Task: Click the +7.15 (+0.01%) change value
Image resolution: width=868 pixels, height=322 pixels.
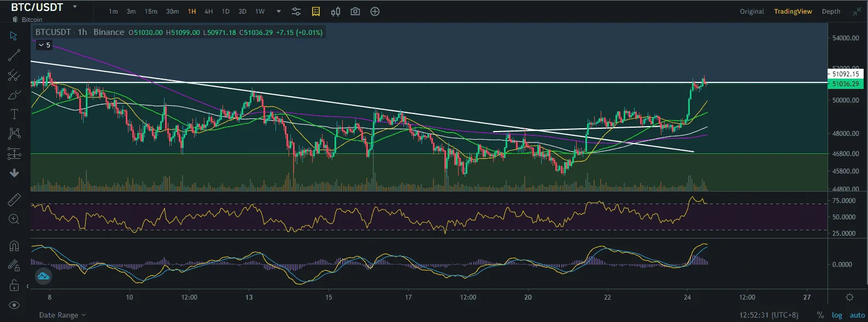Action: coord(299,33)
